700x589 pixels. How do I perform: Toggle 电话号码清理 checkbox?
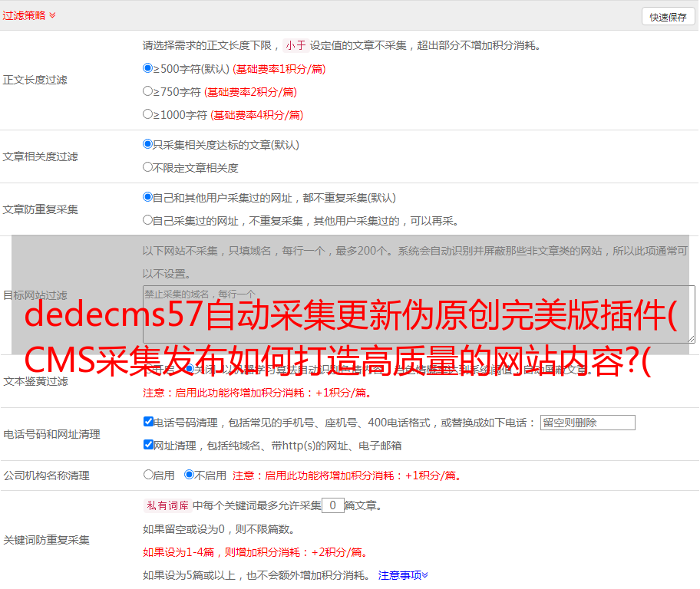tap(148, 422)
